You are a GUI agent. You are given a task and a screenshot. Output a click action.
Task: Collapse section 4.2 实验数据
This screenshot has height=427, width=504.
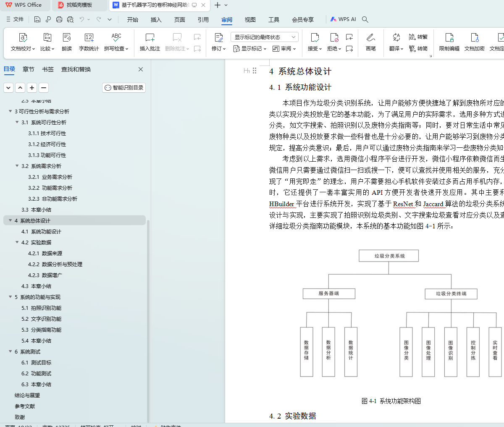(x=17, y=242)
